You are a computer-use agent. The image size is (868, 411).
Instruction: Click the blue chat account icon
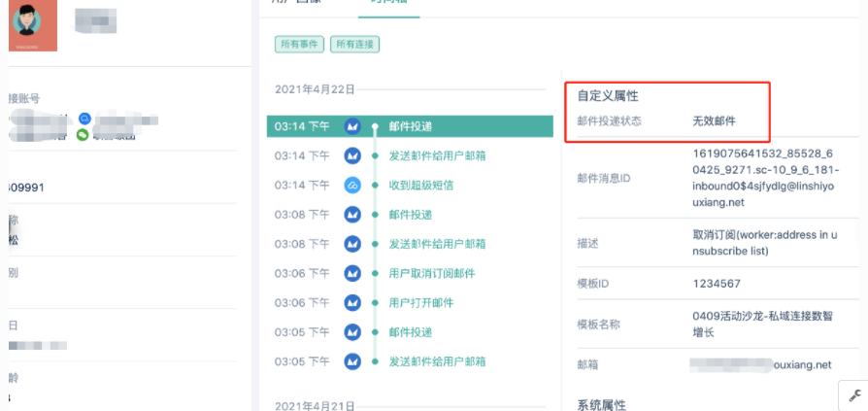[84, 119]
